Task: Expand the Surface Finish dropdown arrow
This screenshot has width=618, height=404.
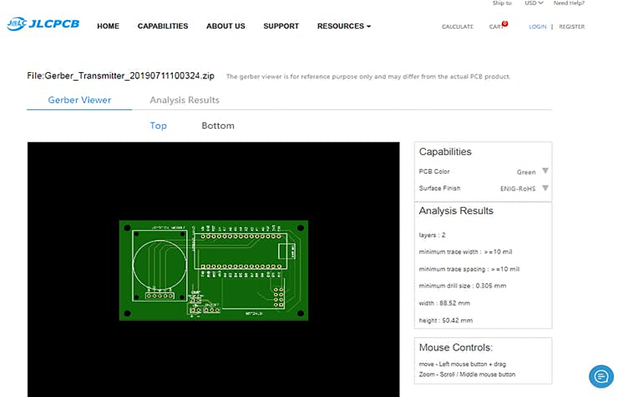Action: (545, 188)
